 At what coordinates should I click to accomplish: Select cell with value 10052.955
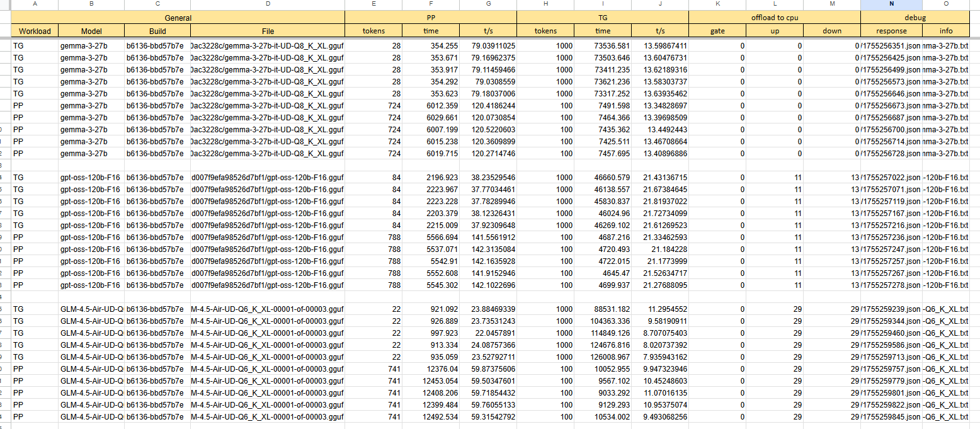(x=603, y=369)
